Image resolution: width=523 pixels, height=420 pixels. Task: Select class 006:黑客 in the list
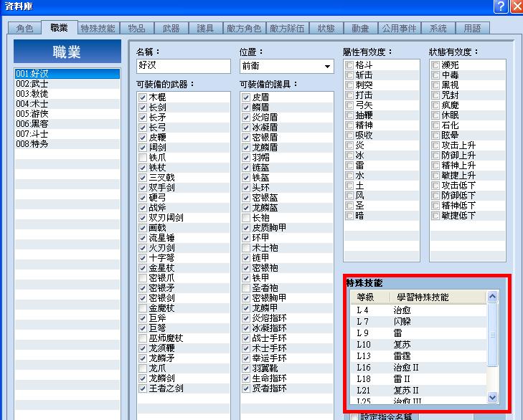point(67,124)
